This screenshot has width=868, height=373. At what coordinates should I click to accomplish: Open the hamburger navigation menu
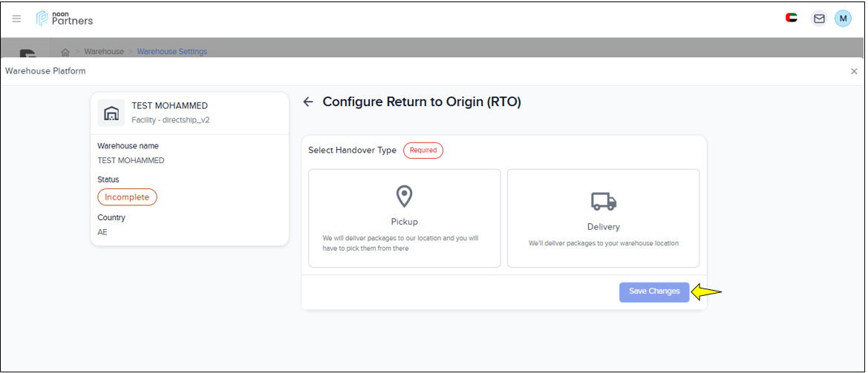point(16,19)
